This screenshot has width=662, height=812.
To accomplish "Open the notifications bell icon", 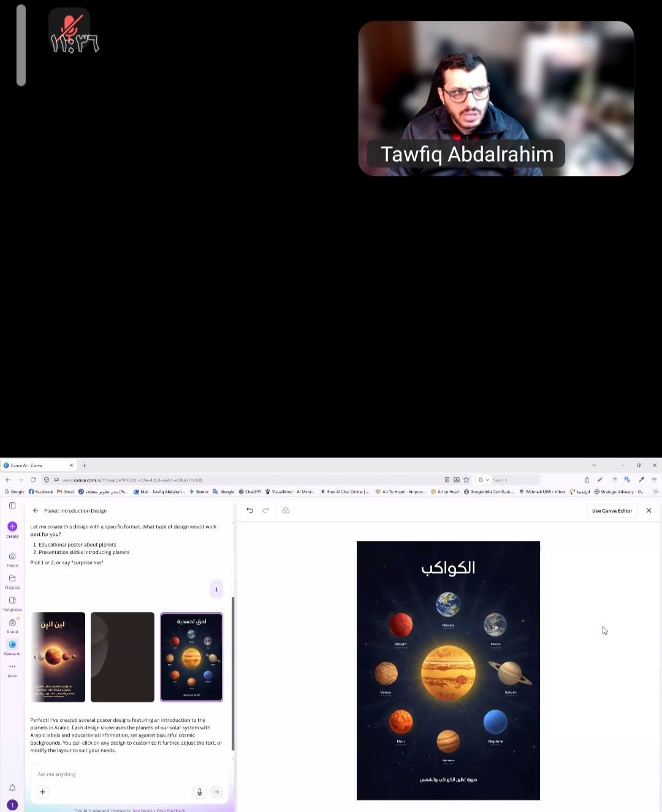I will [x=12, y=787].
